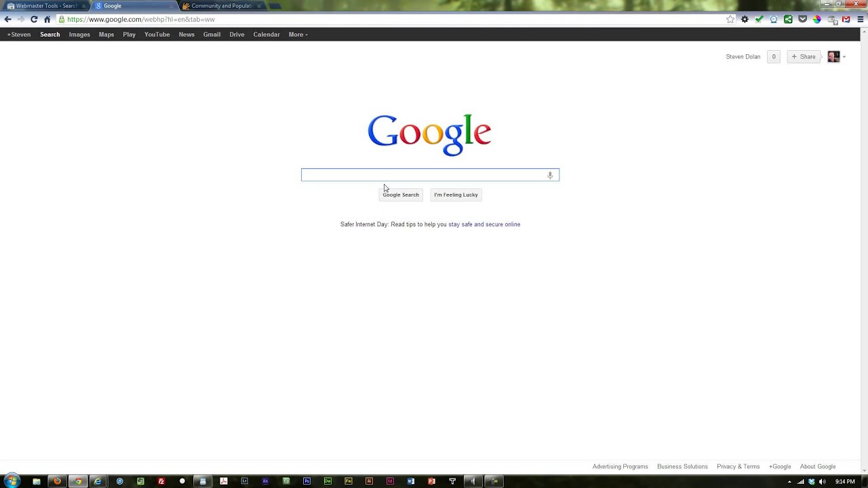
Task: Open Lightroom from the taskbar
Action: click(244, 481)
